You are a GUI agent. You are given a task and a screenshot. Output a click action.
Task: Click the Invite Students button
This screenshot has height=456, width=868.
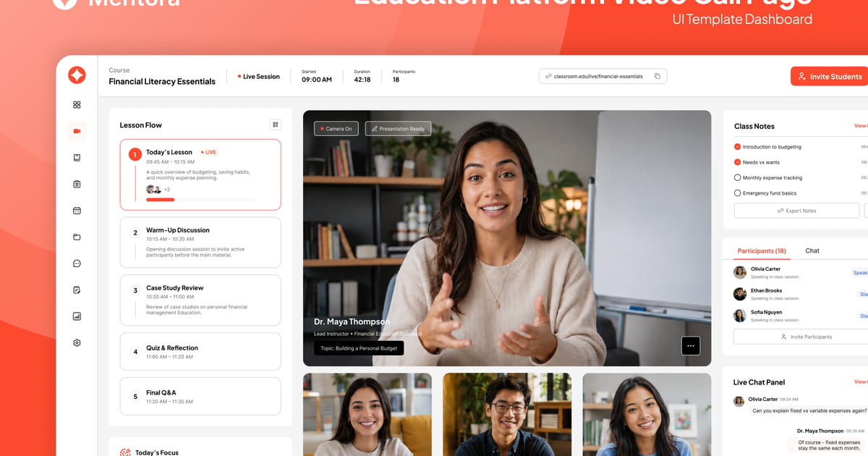click(x=829, y=77)
